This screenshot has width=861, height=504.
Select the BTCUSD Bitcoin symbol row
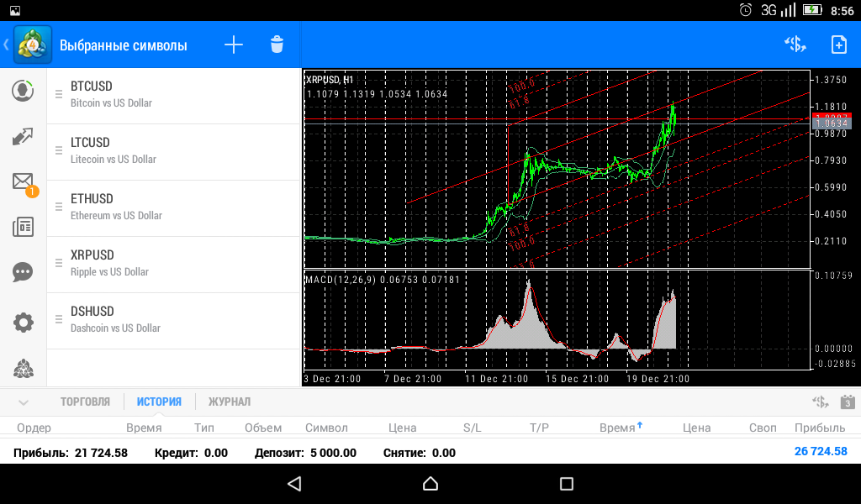(173, 96)
